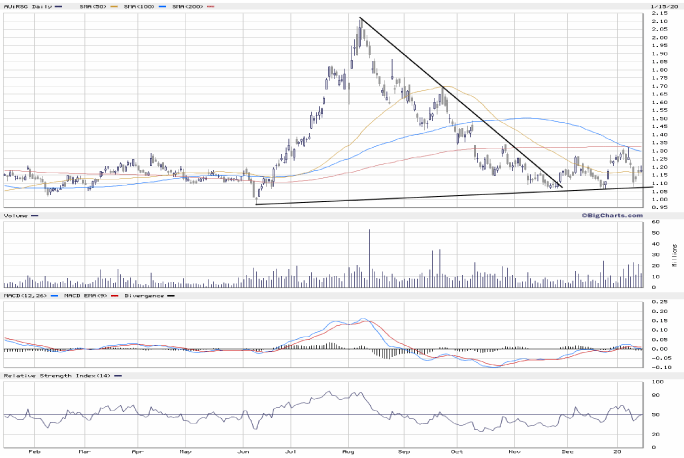Select the Aug month label on the axis

(347, 453)
